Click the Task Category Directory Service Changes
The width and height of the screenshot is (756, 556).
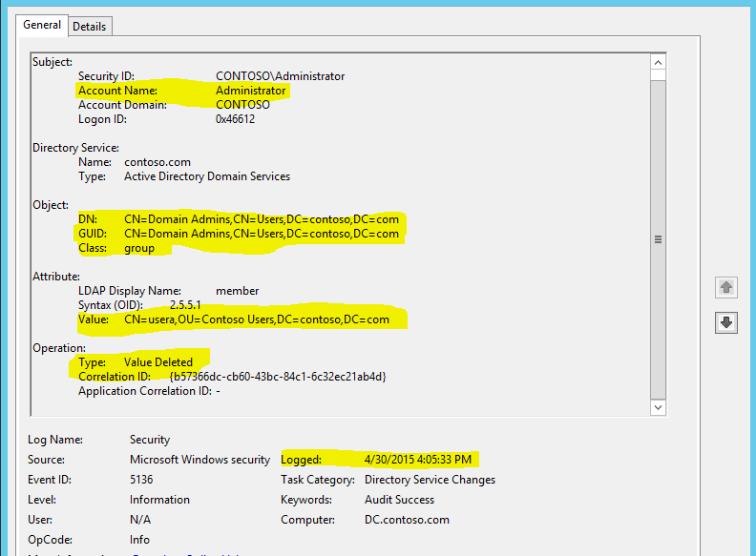(x=430, y=480)
